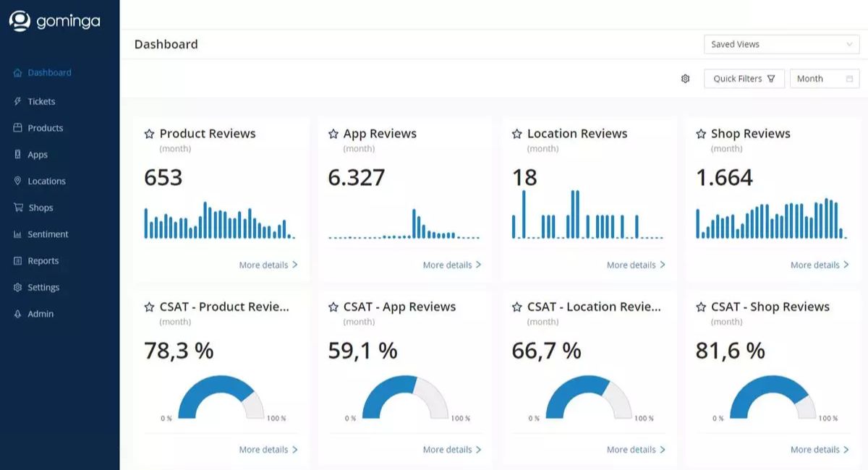Click the gominga logo
Viewport: 868px width, 470px height.
(54, 21)
